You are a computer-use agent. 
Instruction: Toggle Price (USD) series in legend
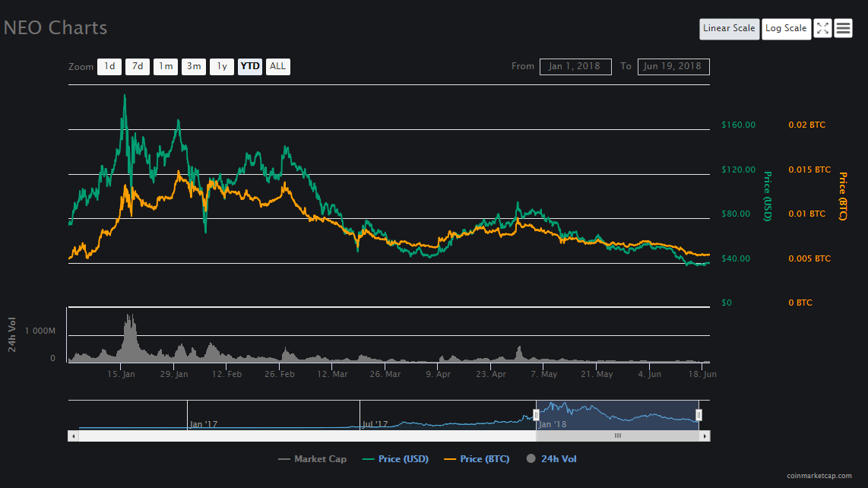pyautogui.click(x=395, y=459)
